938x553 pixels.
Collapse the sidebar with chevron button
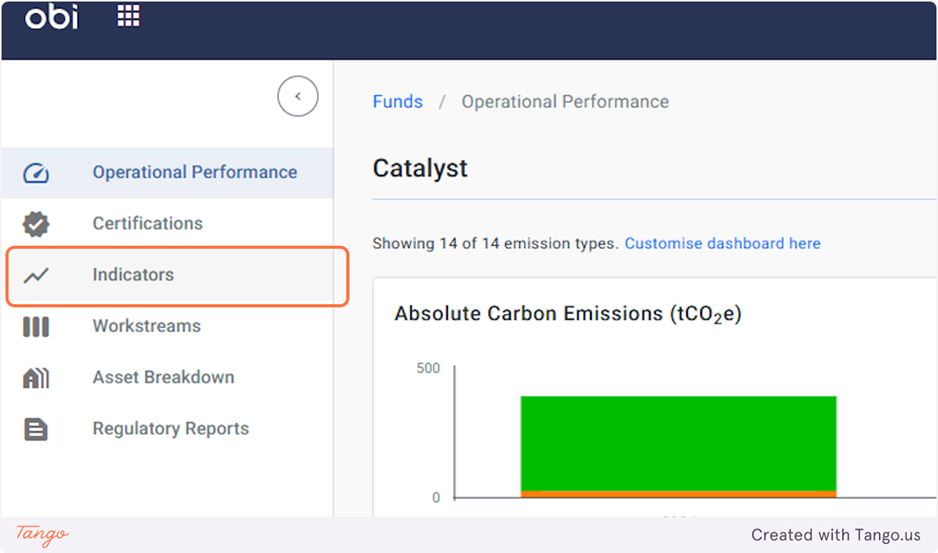tap(297, 97)
